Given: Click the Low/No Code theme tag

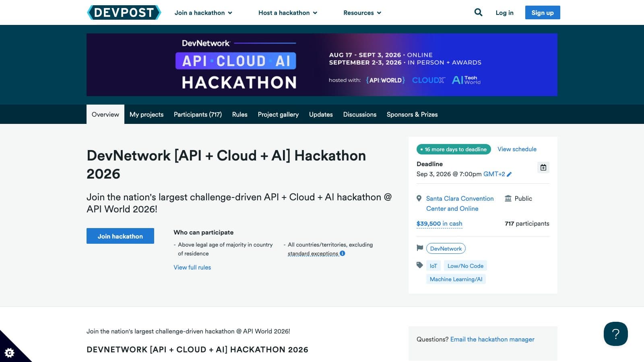Looking at the screenshot, I should [x=466, y=266].
